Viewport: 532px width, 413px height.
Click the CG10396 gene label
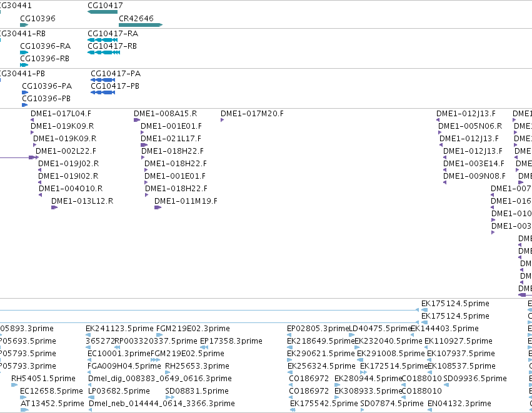38,18
